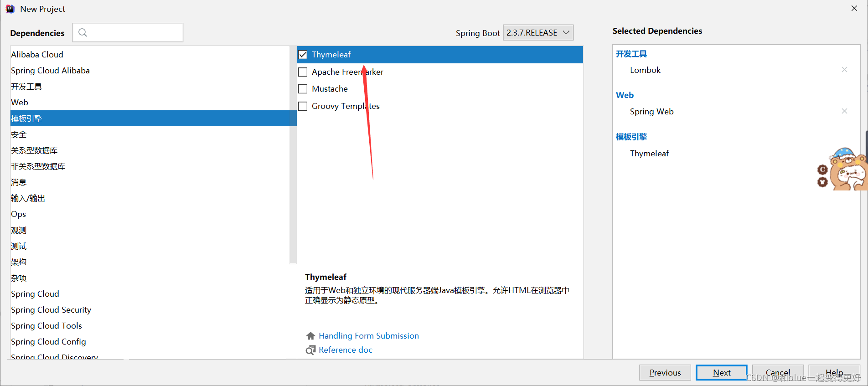
Task: Select the 架构 category
Action: (150, 262)
